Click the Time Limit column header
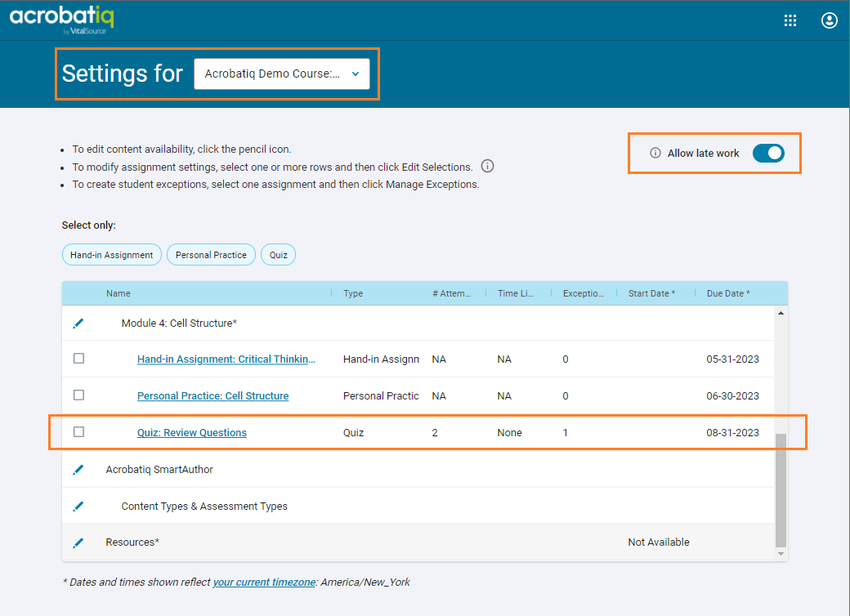 coord(516,293)
